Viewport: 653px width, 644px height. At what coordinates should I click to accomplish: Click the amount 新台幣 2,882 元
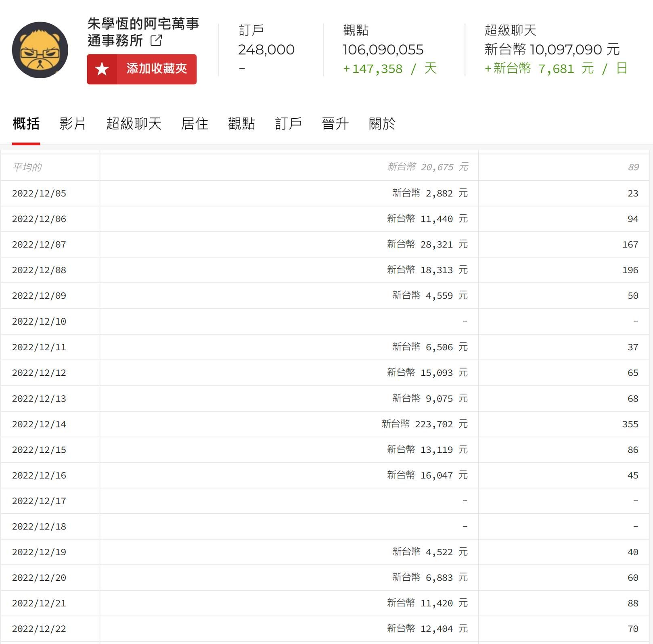430,193
